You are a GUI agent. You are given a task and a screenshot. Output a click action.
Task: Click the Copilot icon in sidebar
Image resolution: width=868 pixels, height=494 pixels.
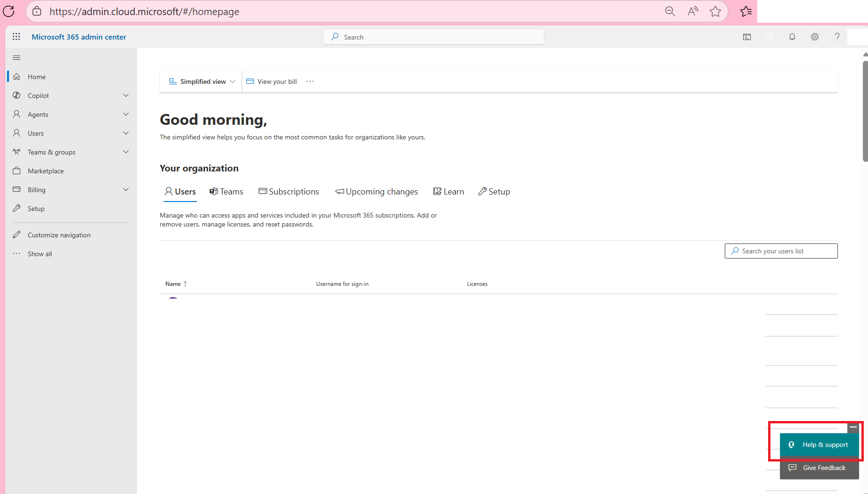[x=16, y=95]
